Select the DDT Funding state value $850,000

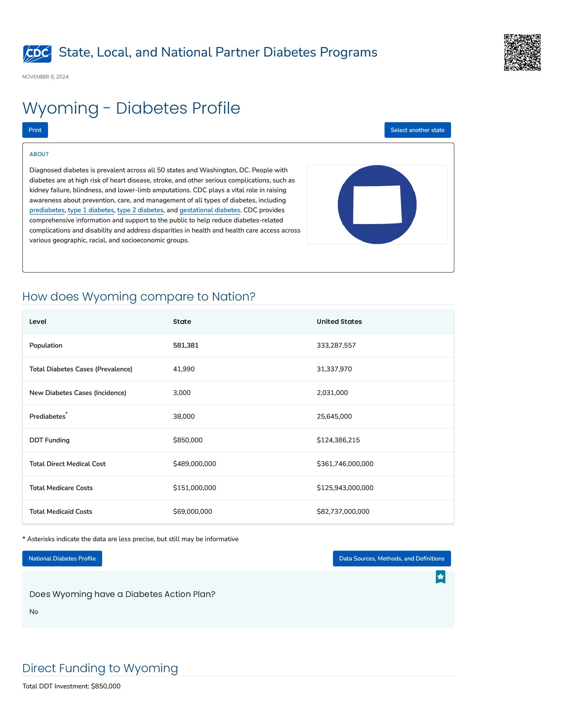pyautogui.click(x=188, y=440)
